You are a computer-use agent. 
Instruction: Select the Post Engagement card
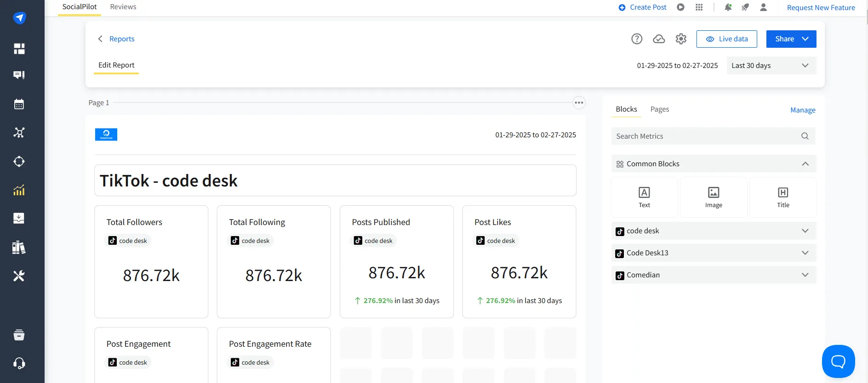[x=151, y=355]
